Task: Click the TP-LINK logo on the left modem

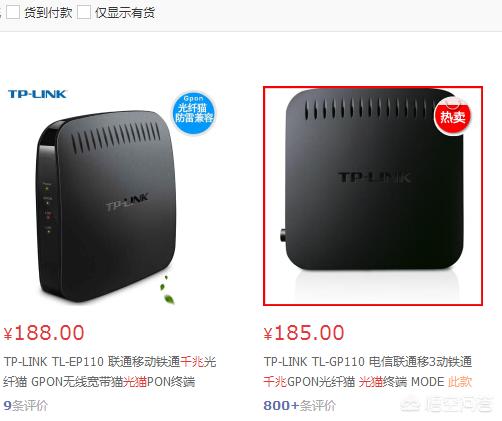Action: coord(127,202)
